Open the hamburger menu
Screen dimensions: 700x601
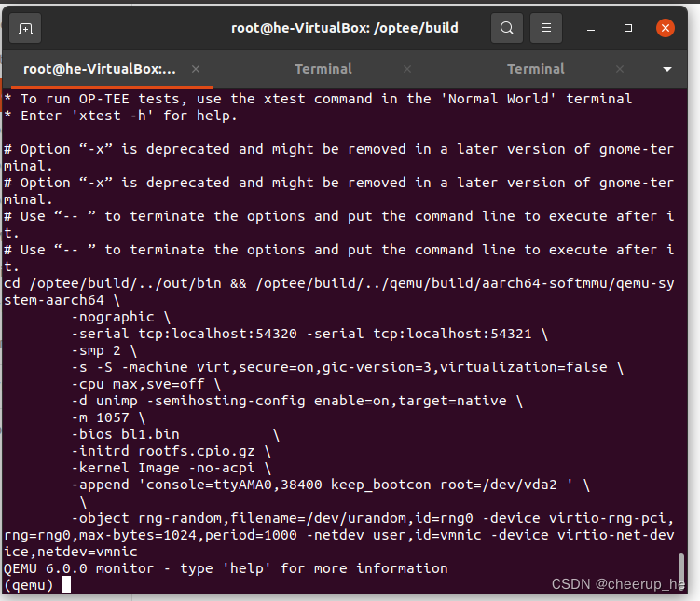[546, 28]
